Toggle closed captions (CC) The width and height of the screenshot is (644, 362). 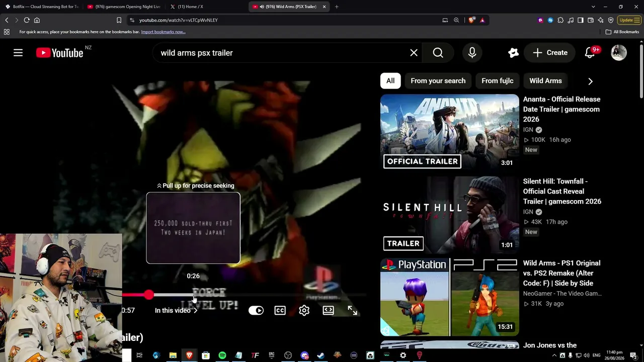[x=280, y=311]
